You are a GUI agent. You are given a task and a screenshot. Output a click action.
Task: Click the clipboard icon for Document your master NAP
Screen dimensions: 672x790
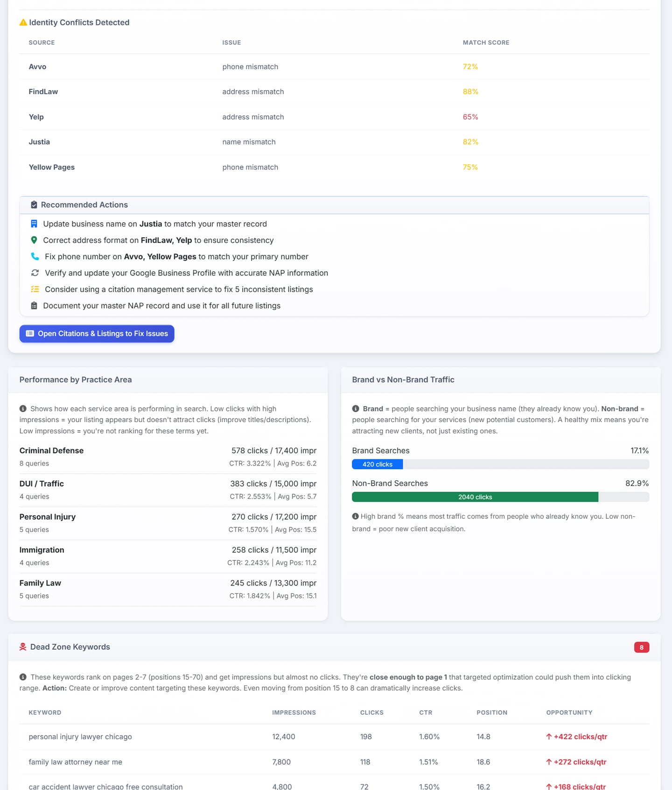pyautogui.click(x=34, y=306)
